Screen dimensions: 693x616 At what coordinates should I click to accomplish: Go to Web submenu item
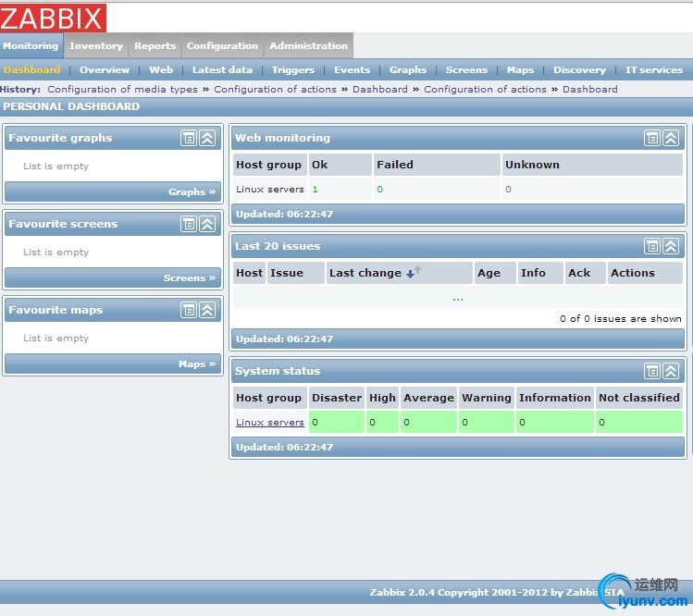(161, 69)
